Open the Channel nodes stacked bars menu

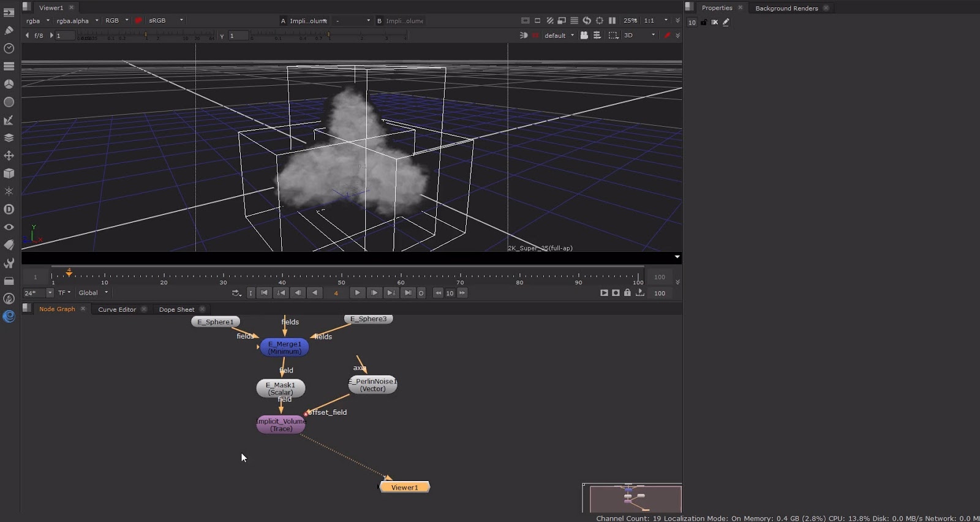[9, 66]
